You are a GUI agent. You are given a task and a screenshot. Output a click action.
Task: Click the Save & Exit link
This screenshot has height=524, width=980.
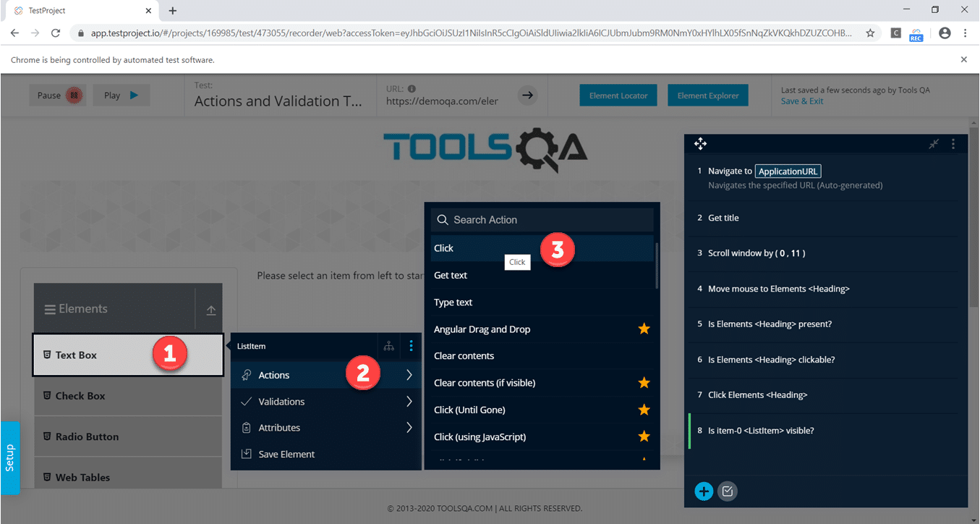tap(803, 101)
